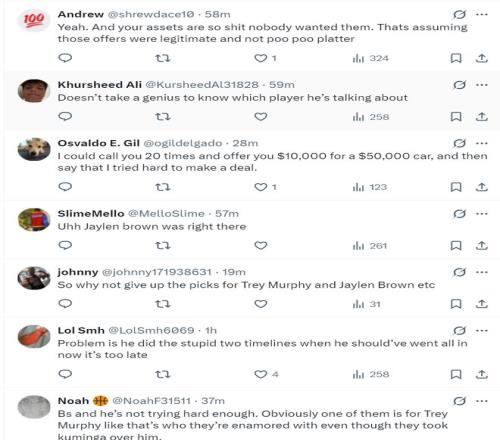Share johnny's tweet
500x440 pixels.
tap(481, 304)
